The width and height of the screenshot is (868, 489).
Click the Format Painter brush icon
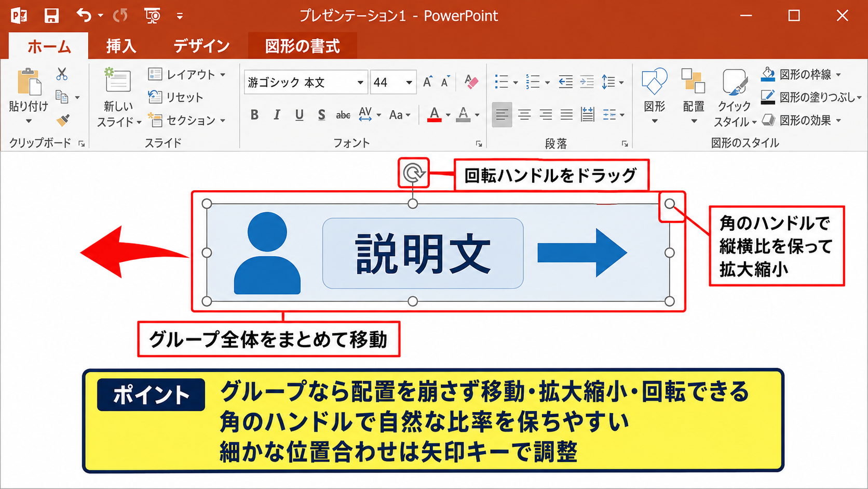click(63, 121)
